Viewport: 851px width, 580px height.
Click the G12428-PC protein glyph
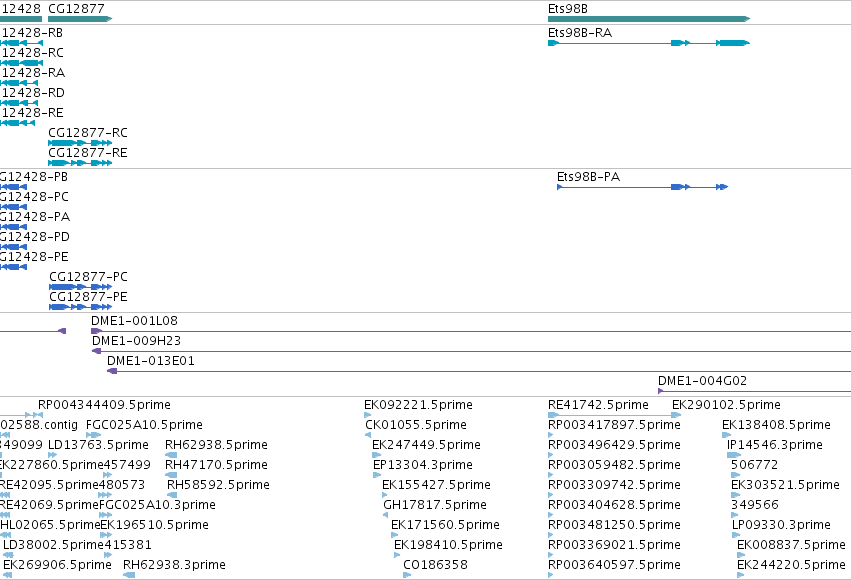(x=13, y=207)
